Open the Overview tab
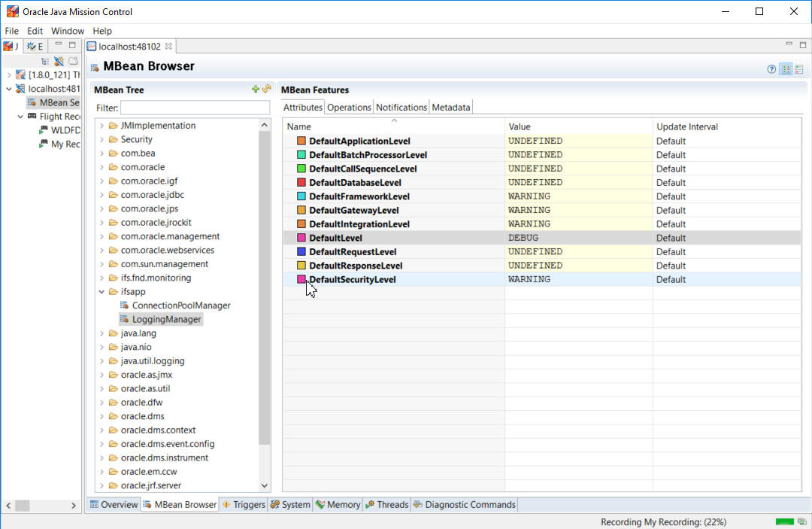This screenshot has height=529, width=812. (x=114, y=505)
